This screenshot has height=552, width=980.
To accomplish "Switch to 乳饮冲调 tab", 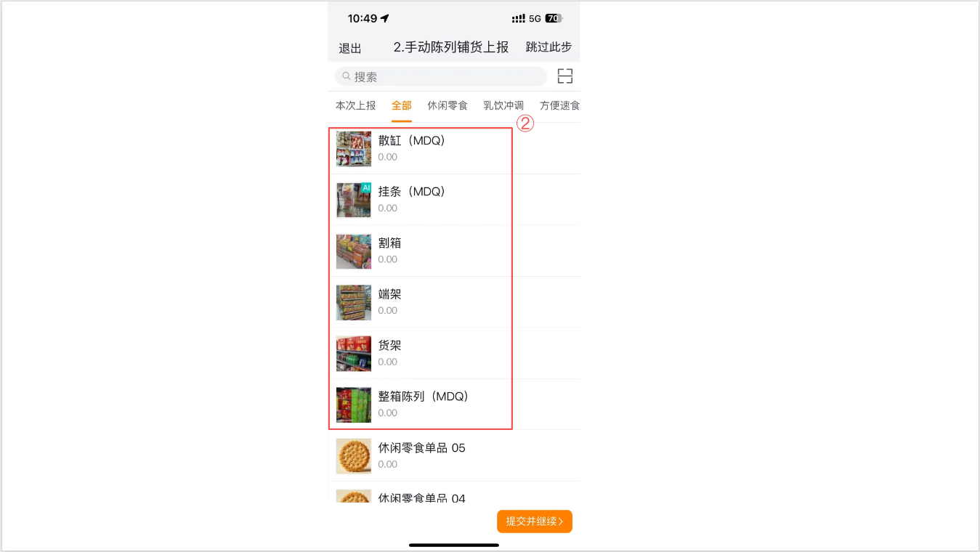I will (503, 106).
